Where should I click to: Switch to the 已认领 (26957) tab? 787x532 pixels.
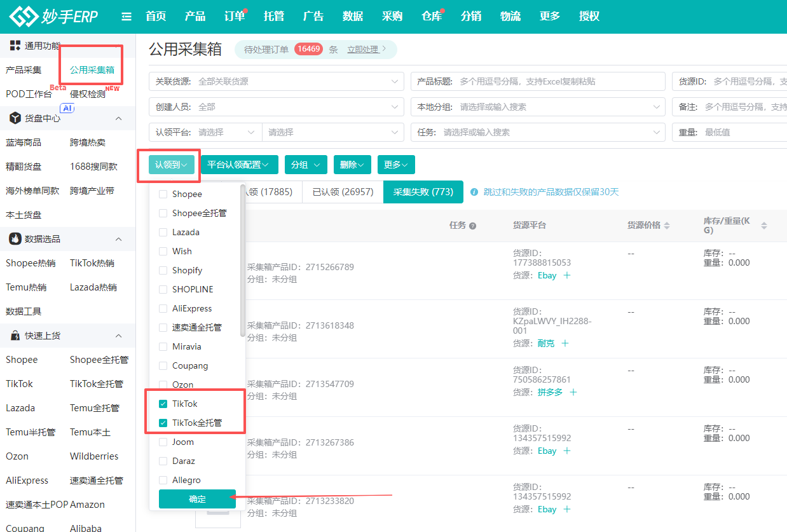(x=343, y=192)
